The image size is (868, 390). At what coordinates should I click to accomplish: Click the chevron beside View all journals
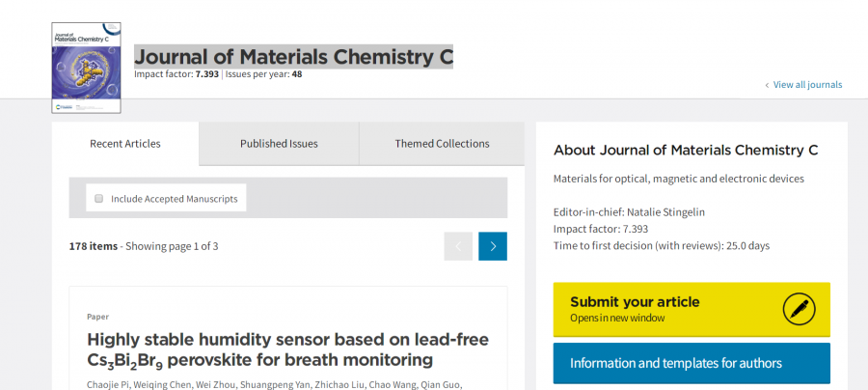[767, 85]
